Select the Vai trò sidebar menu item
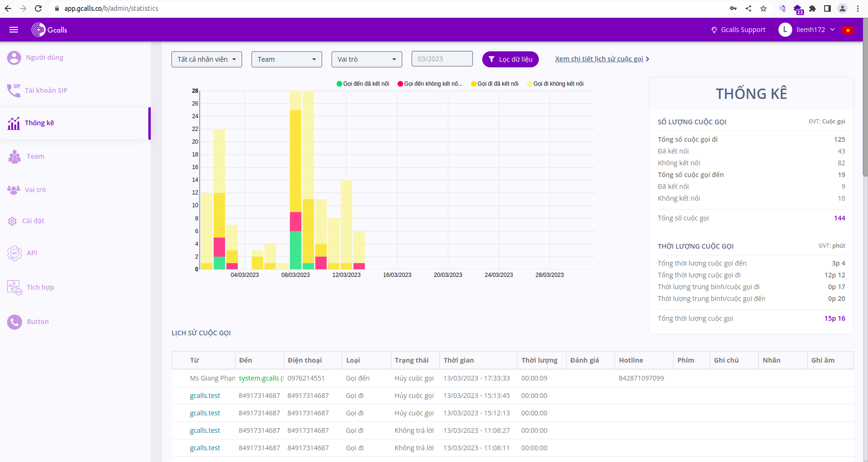 (x=35, y=190)
